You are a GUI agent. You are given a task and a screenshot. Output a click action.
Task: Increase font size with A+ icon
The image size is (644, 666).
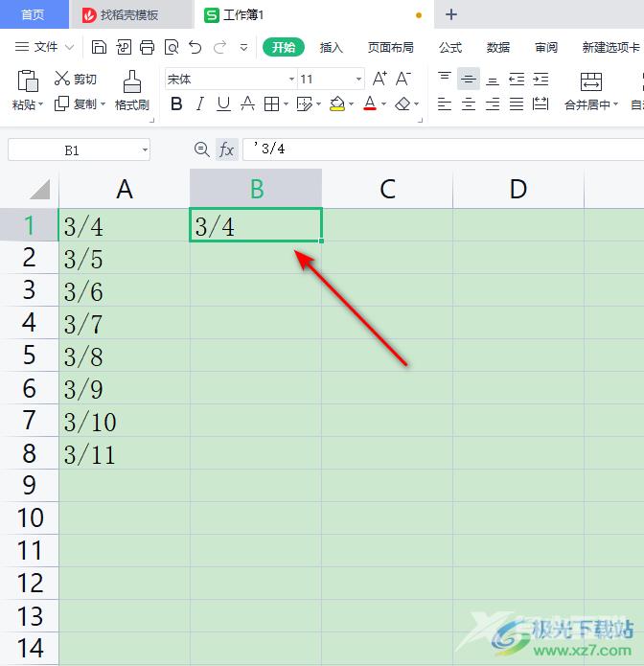point(379,79)
